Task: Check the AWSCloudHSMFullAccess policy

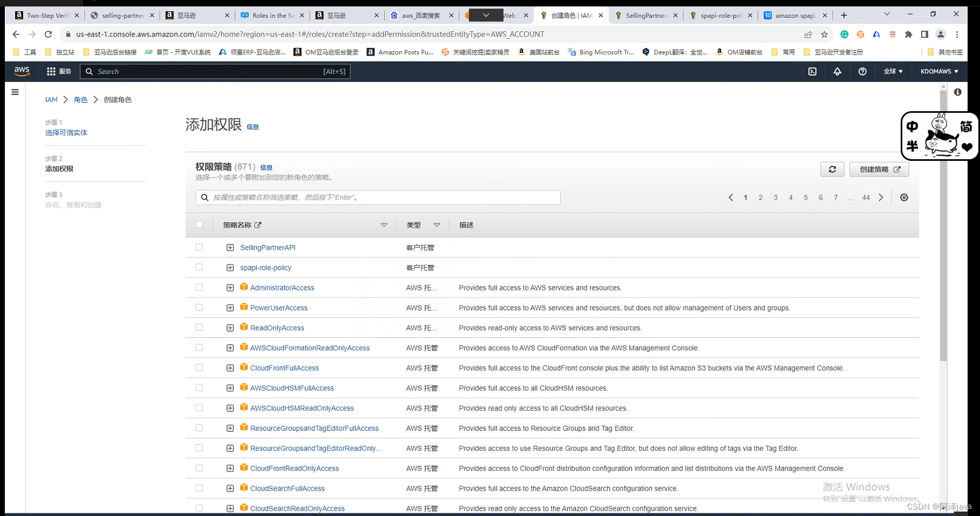Action: 199,388
